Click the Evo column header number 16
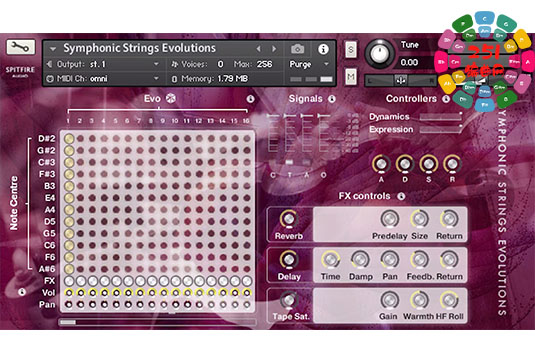This screenshot has width=535, height=363. coord(246,121)
